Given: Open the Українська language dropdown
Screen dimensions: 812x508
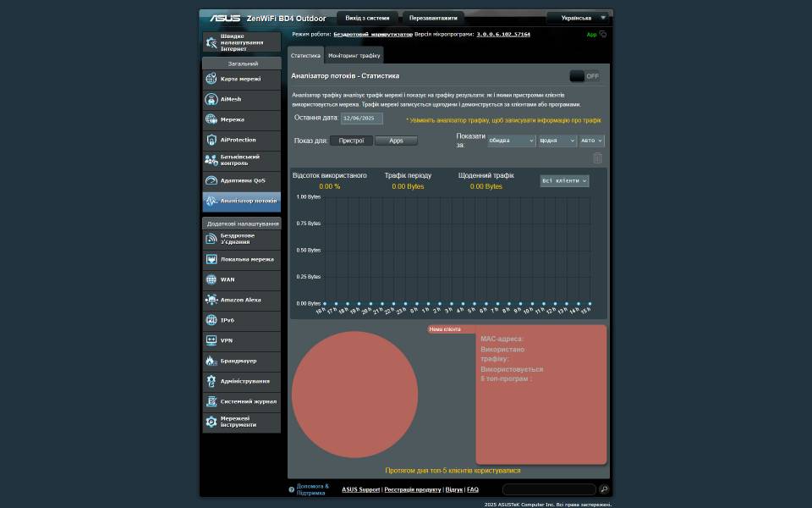Looking at the screenshot, I should [x=578, y=18].
